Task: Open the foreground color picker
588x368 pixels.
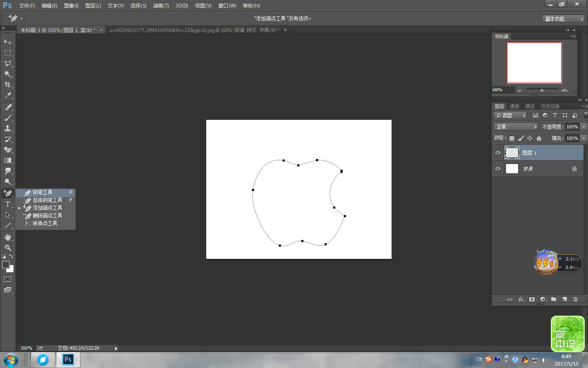Action: tap(5, 265)
